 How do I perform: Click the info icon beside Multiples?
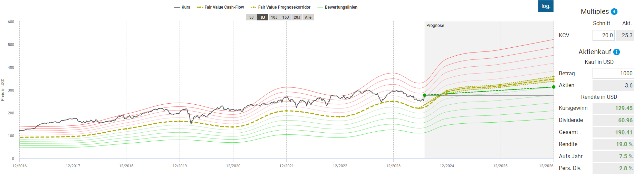[x=614, y=11]
